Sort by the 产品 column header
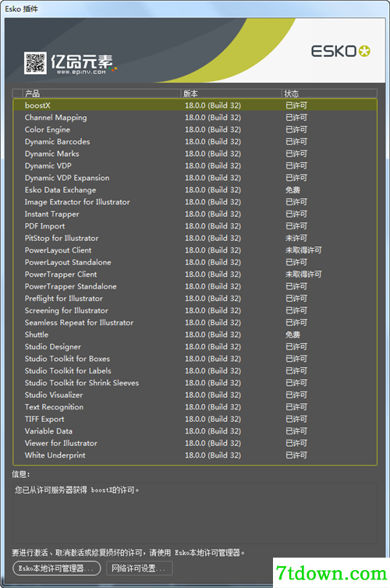390x588 pixels. pyautogui.click(x=101, y=94)
